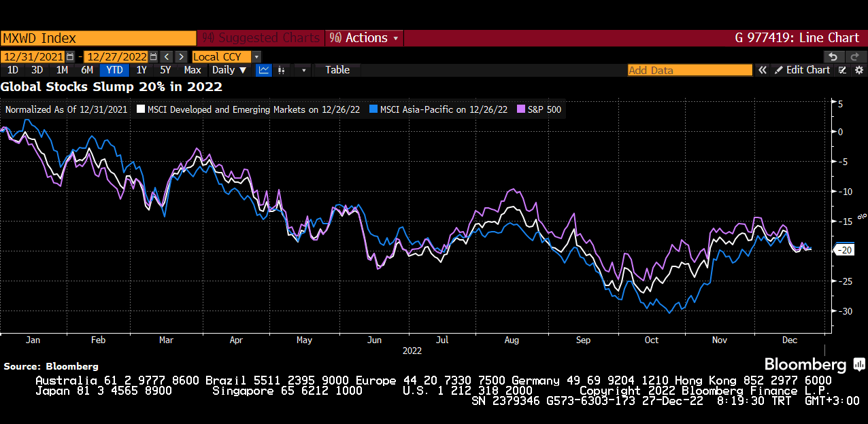Click the -30 y-axis label
868x424 pixels.
pyautogui.click(x=846, y=311)
